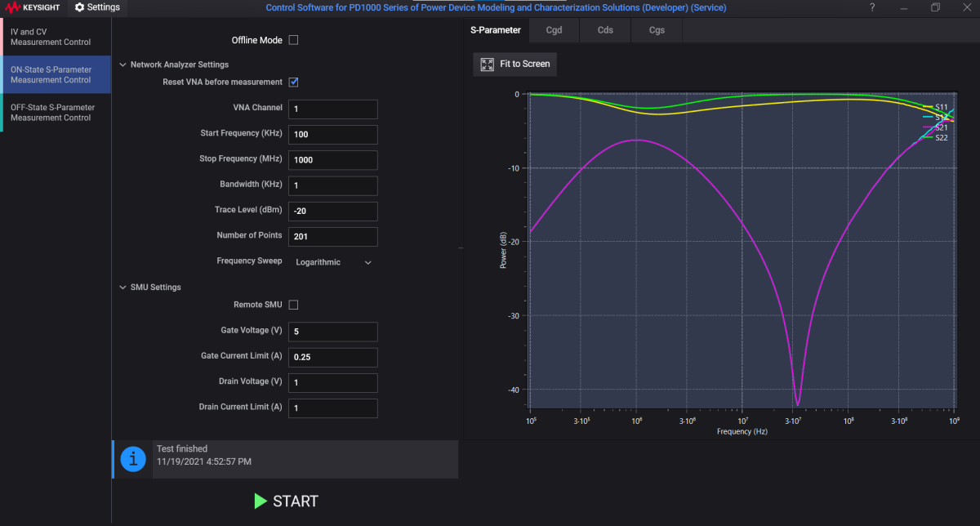The height and width of the screenshot is (526, 980).
Task: Disable Reset VNA before measurement
Action: pyautogui.click(x=294, y=82)
